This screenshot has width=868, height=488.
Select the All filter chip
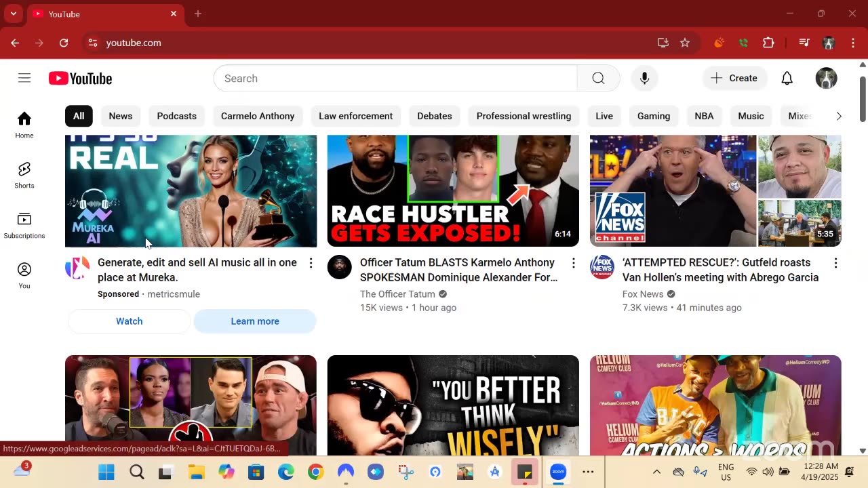[79, 116]
